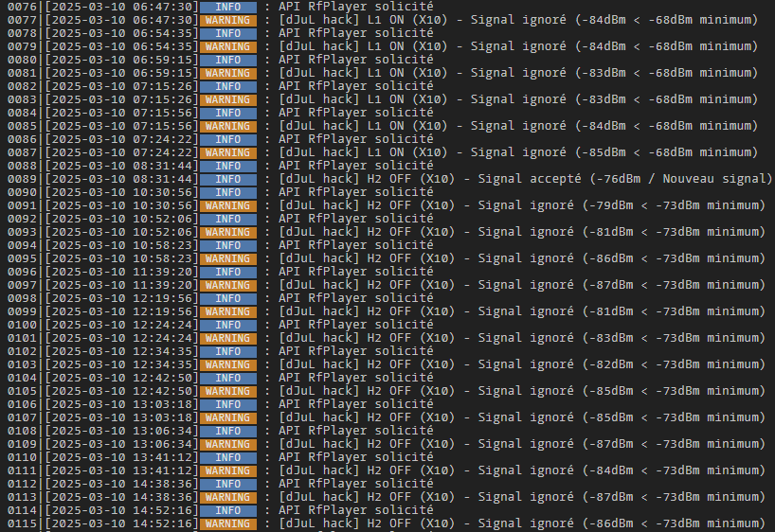This screenshot has height=532, width=775.
Task: Select the WARNING badge on line 0093
Action: [x=227, y=232]
